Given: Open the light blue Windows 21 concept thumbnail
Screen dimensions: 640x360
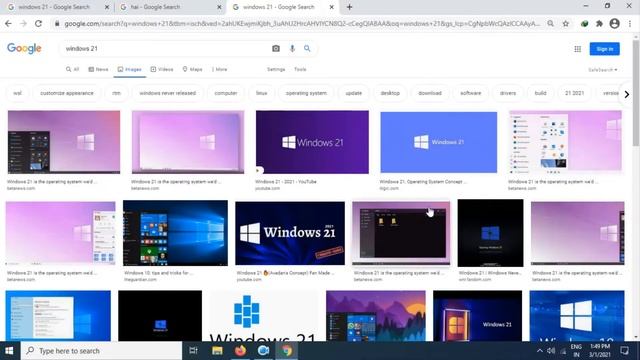Looking at the screenshot, I should [x=439, y=142].
